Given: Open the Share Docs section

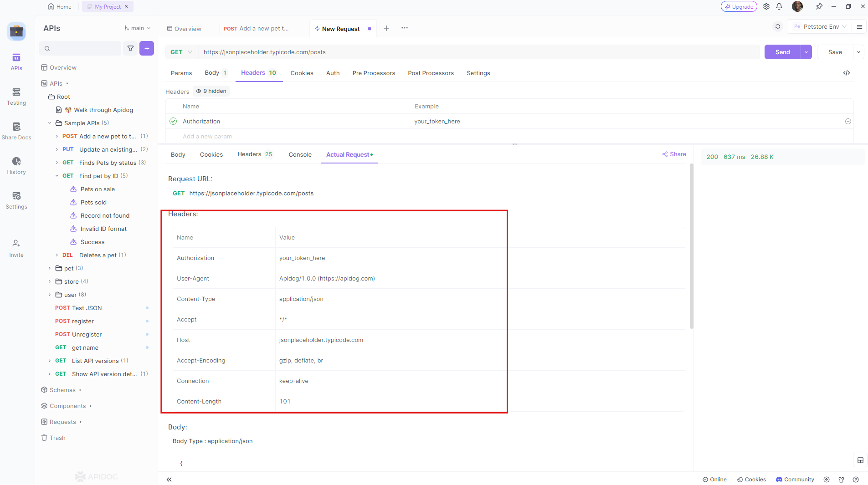Looking at the screenshot, I should click(16, 131).
